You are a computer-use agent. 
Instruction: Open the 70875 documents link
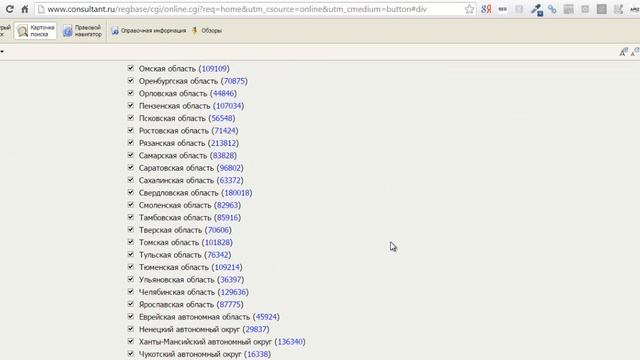[x=234, y=81]
